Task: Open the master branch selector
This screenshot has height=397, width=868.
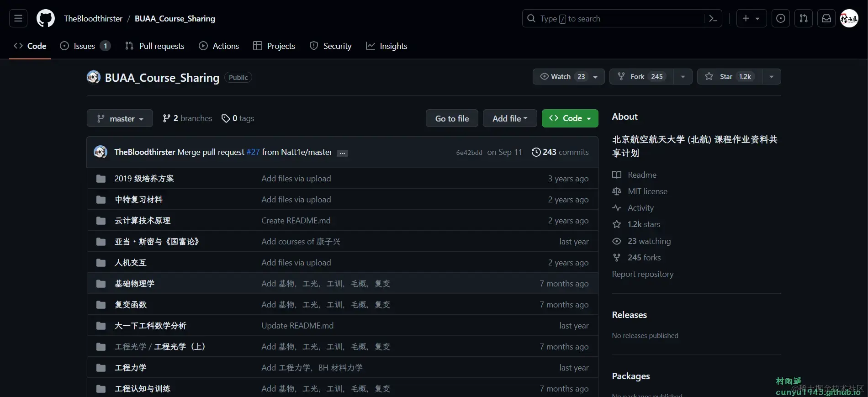Action: click(x=120, y=118)
